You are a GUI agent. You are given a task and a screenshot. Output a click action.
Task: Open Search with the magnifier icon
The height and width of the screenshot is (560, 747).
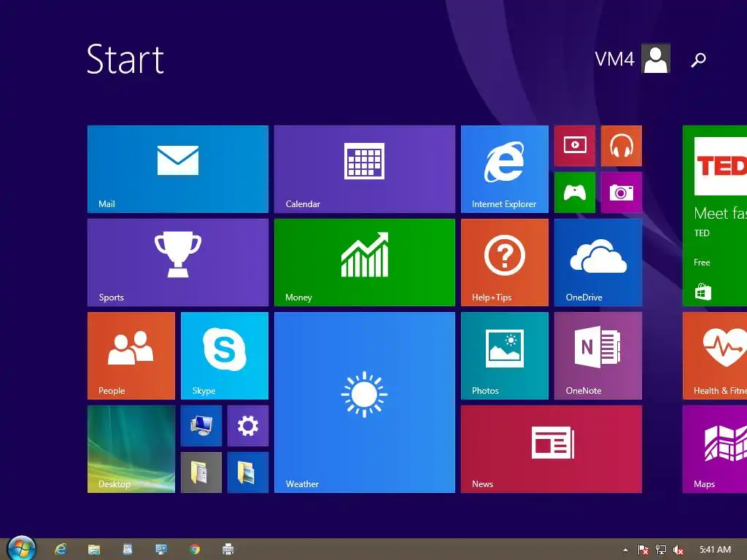pos(698,60)
